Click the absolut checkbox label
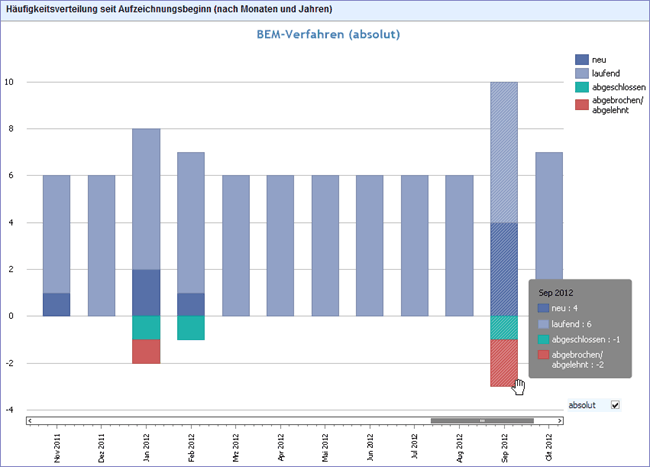Image resolution: width=650 pixels, height=467 pixels. point(582,405)
